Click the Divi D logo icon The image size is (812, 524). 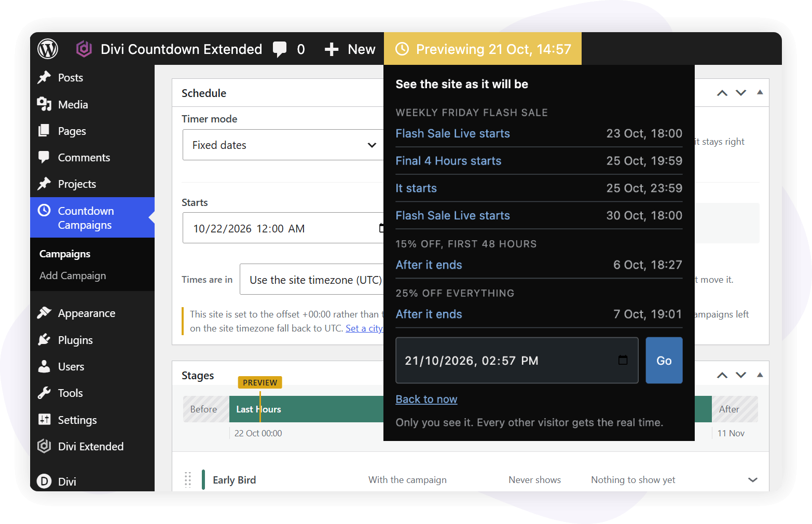pos(44,481)
